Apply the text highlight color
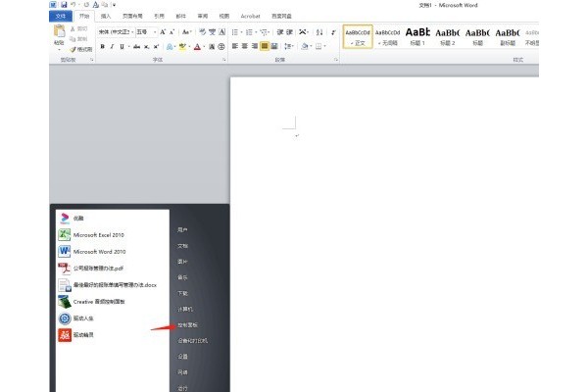The width and height of the screenshot is (588, 392). (182, 47)
